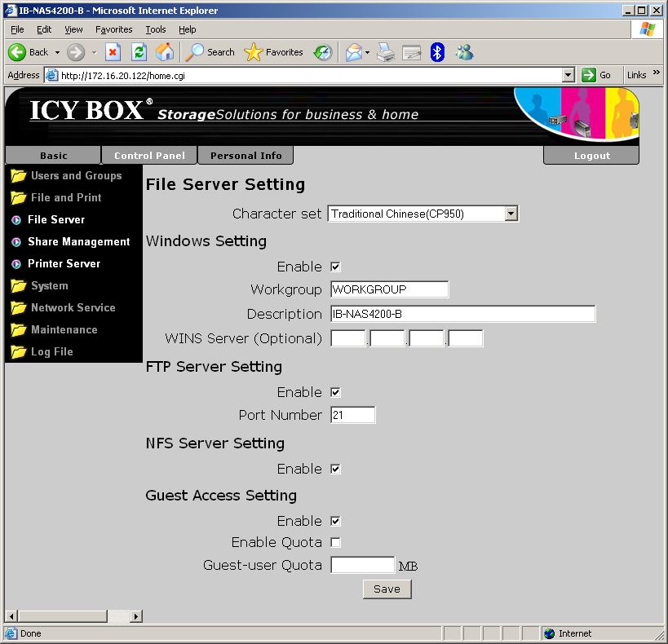668x644 pixels.
Task: Open the Forward button history dropdown arrow
Action: 94,52
